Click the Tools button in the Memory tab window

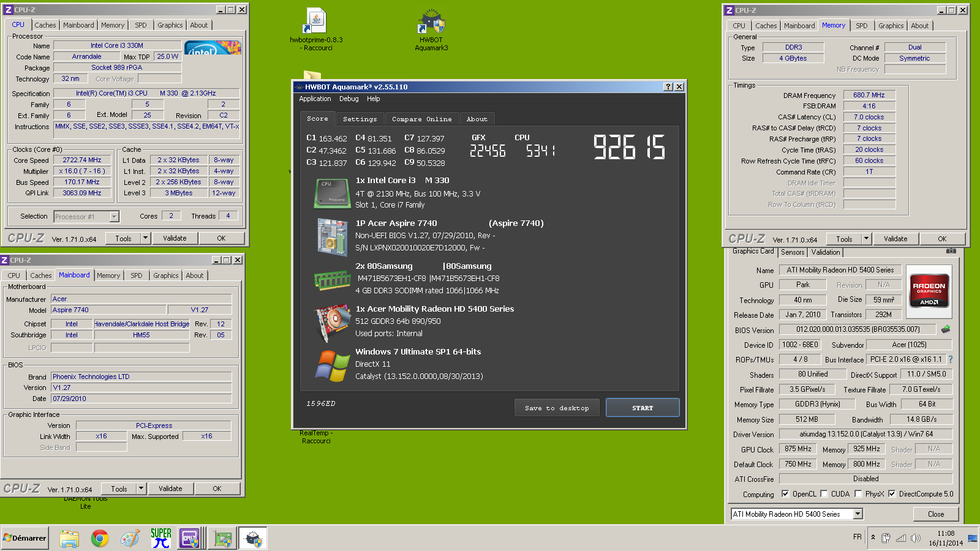coord(844,239)
